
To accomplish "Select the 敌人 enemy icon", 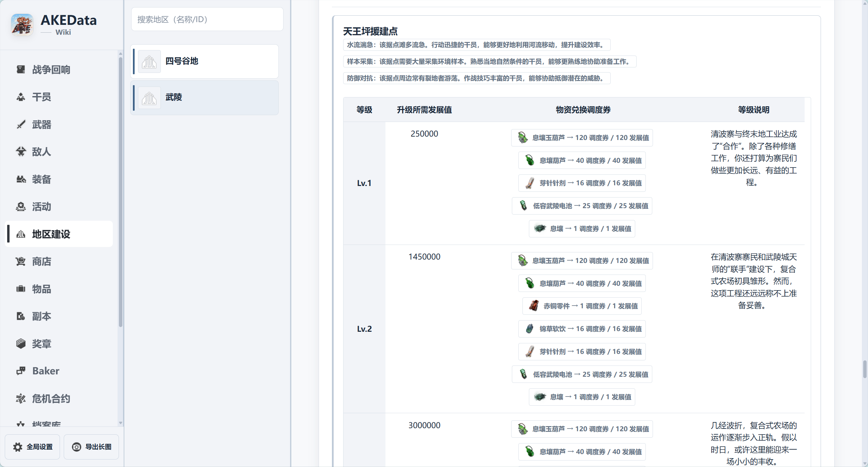I will coord(21,152).
